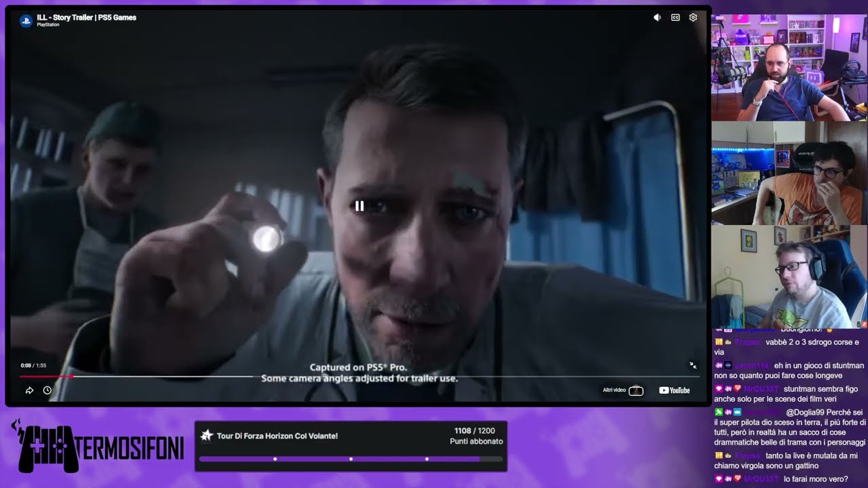Open the 'Altri video' button

pos(623,390)
